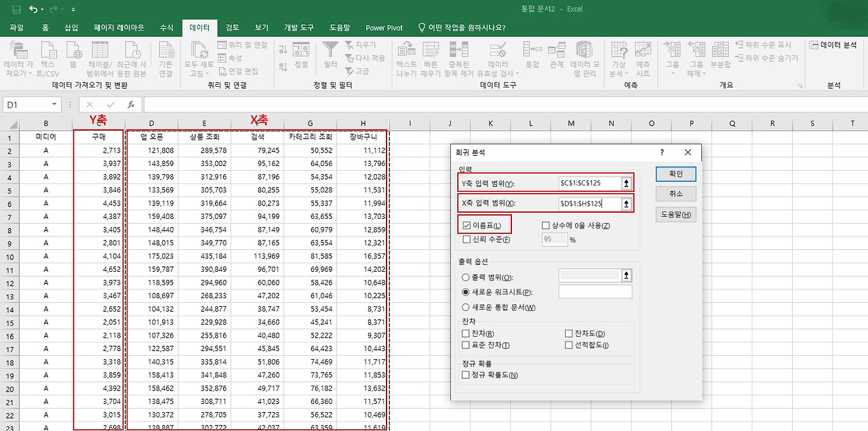Click 쿼리 및 연결 in the ribbon
Screen dimensions: 868x431
242,45
